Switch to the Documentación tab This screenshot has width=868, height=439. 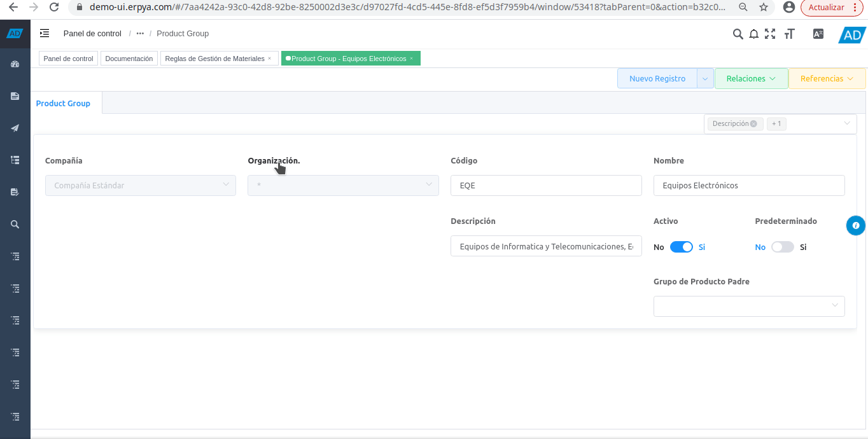point(129,59)
